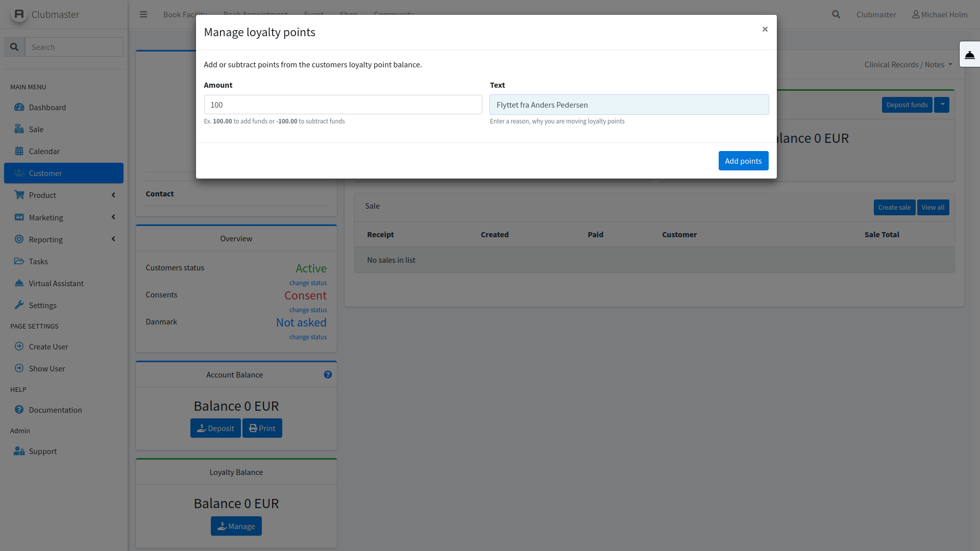Click the hamburger menu toggle icon
This screenshot has height=551, width=980.
[x=143, y=14]
